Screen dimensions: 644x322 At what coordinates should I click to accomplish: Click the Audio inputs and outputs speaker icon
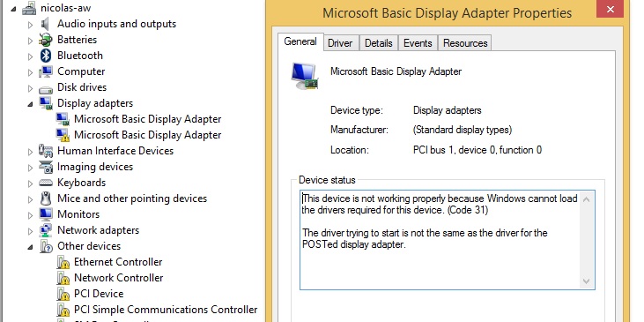tap(45, 24)
